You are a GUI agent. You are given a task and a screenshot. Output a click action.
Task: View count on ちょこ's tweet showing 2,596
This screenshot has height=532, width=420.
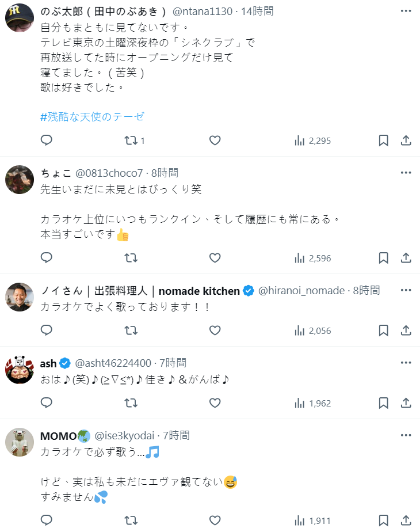point(312,258)
